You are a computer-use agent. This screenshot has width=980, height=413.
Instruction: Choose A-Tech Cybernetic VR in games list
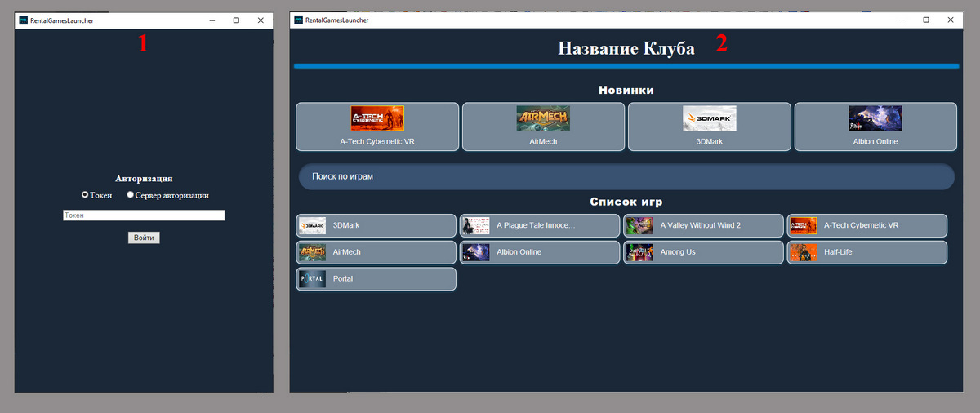pyautogui.click(x=866, y=226)
